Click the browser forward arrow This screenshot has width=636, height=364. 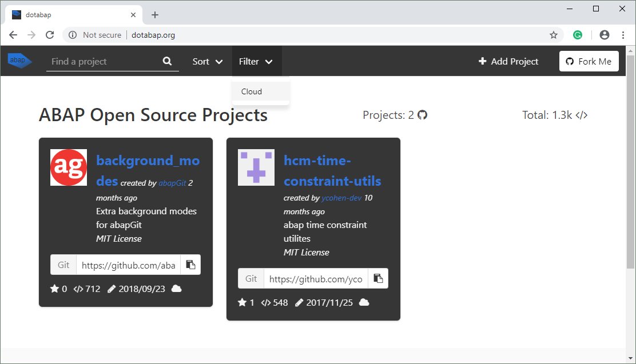(x=31, y=35)
